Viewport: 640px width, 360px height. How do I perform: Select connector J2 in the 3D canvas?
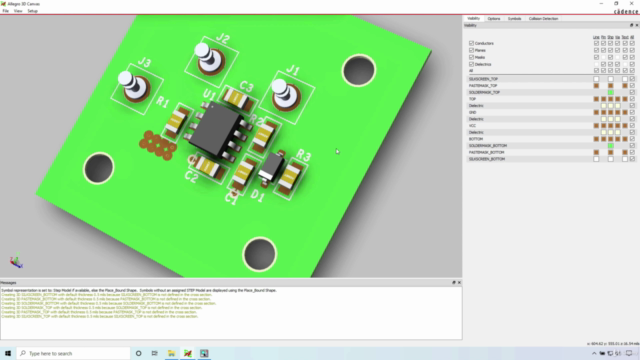[210, 59]
